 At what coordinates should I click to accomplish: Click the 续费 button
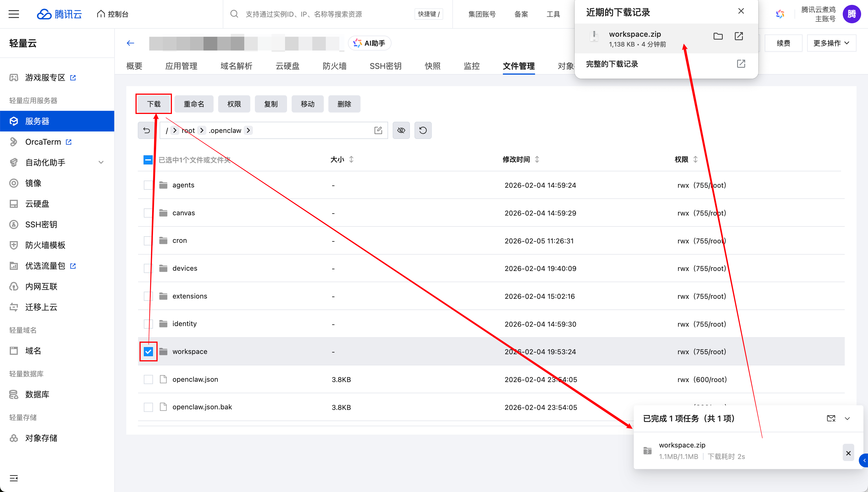pos(783,43)
